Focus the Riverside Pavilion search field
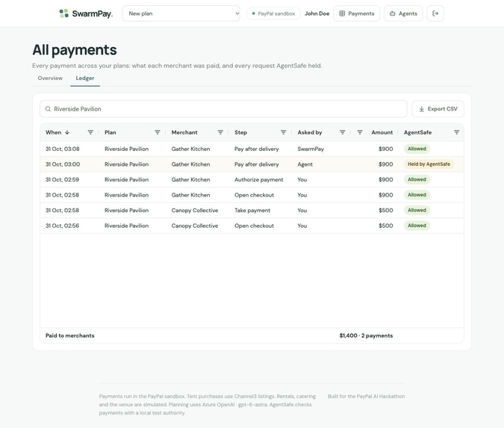 pyautogui.click(x=223, y=109)
